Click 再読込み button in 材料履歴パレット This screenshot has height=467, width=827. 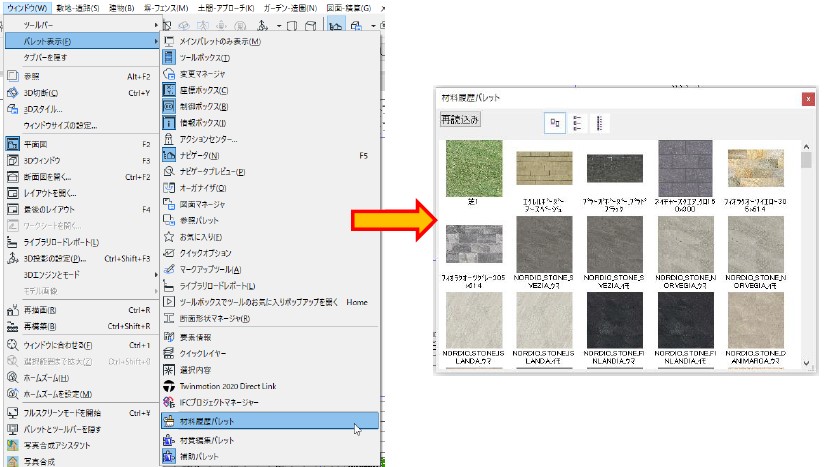[x=460, y=120]
